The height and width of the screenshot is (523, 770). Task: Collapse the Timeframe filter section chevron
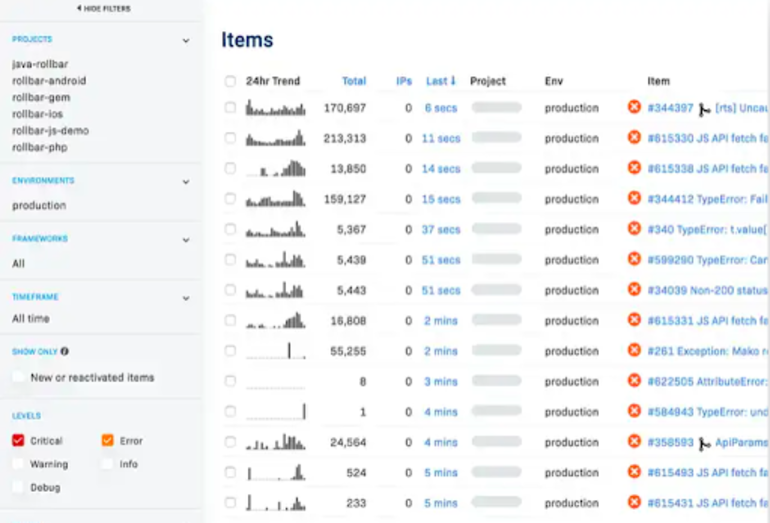(186, 298)
